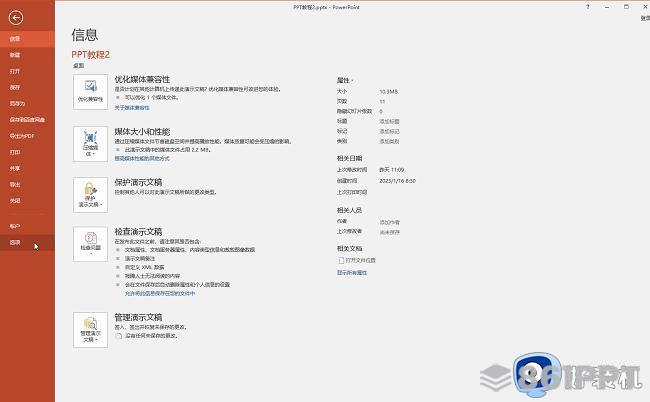Viewport: 650px width, 402px height.
Task: Click the 媒体大小和性能 heading
Action: coord(142,132)
